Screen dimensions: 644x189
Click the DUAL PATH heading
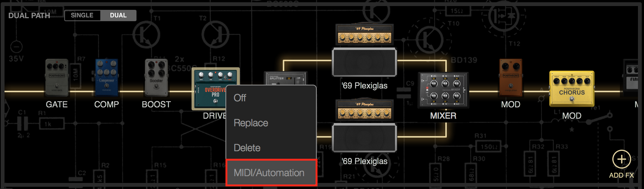pyautogui.click(x=29, y=15)
